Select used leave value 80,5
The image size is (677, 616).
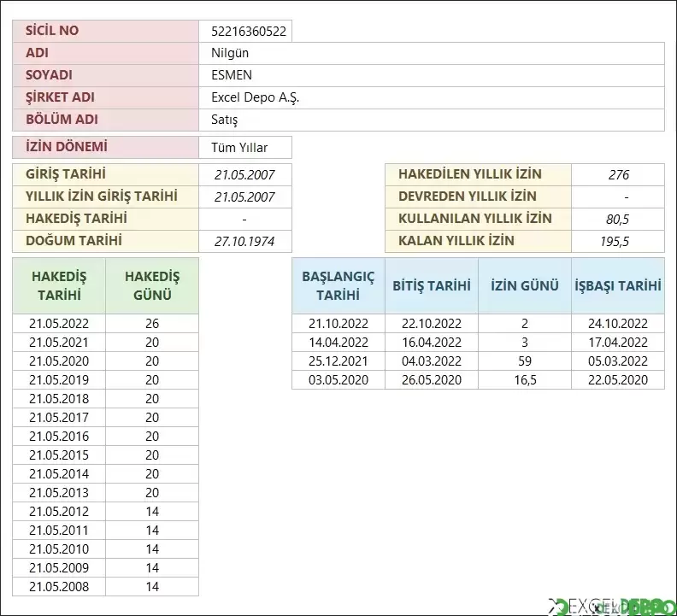(x=618, y=219)
